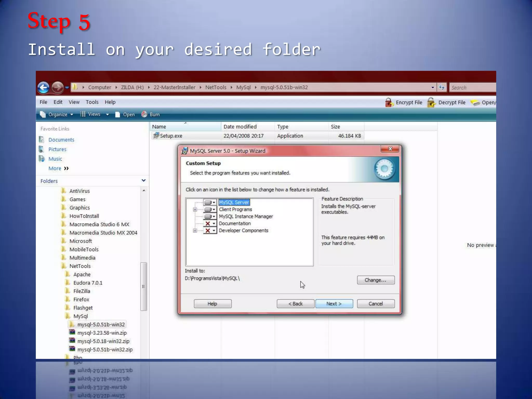
Task: Show More favorite links
Action: coord(58,168)
